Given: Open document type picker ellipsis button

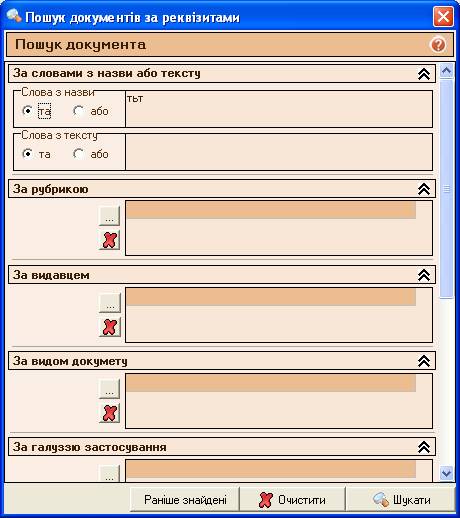Looking at the screenshot, I should pyautogui.click(x=110, y=389).
